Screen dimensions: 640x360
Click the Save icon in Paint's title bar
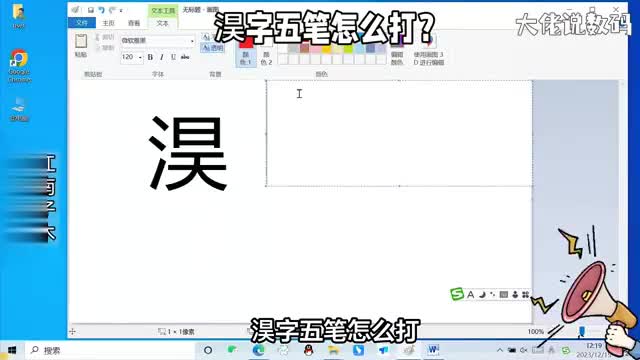[x=91, y=10]
